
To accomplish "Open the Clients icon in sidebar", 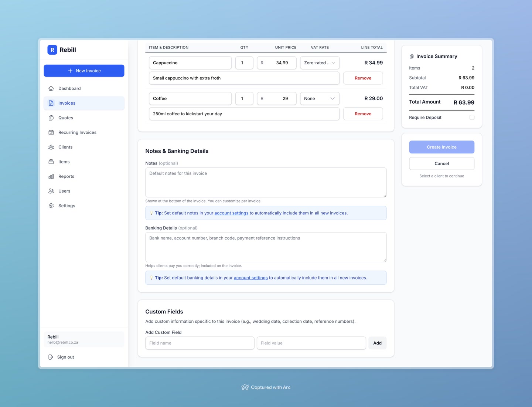I will pos(51,147).
